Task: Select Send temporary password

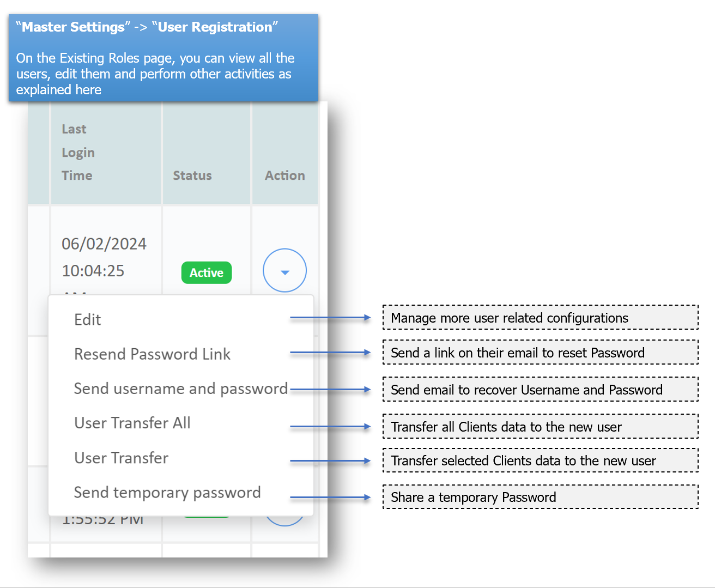Action: tap(167, 493)
